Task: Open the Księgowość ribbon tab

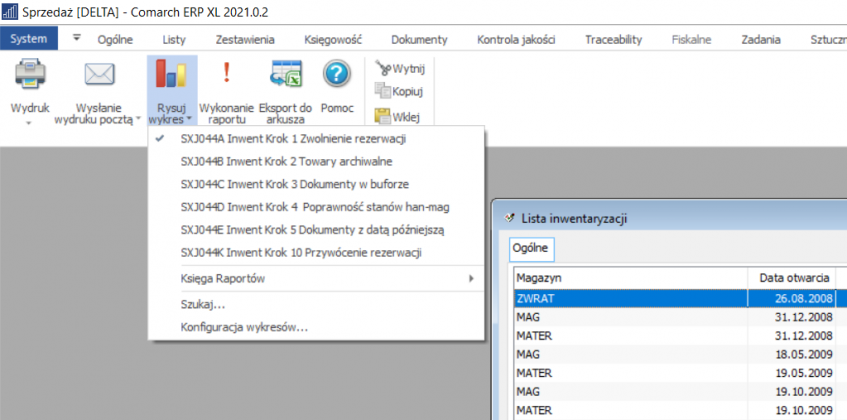Action: [x=332, y=39]
